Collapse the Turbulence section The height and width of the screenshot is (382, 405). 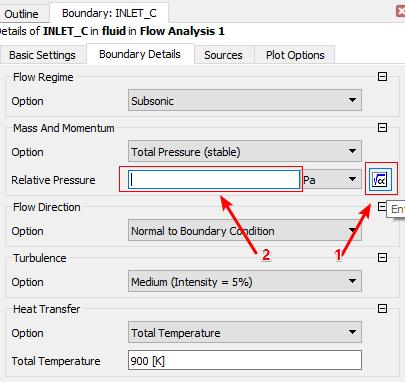click(382, 257)
